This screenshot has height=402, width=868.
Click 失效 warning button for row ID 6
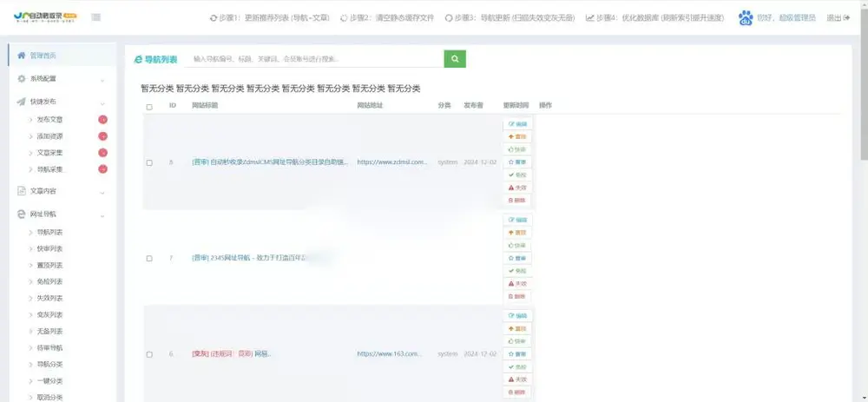[517, 379]
